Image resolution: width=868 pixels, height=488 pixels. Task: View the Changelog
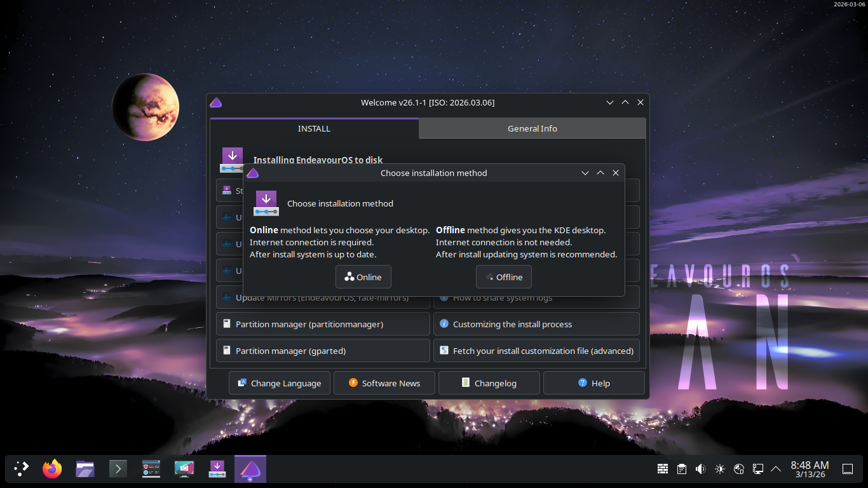point(489,383)
